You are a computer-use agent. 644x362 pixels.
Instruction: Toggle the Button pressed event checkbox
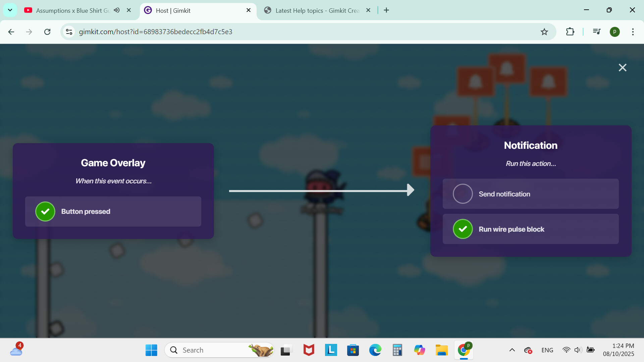[x=45, y=212]
